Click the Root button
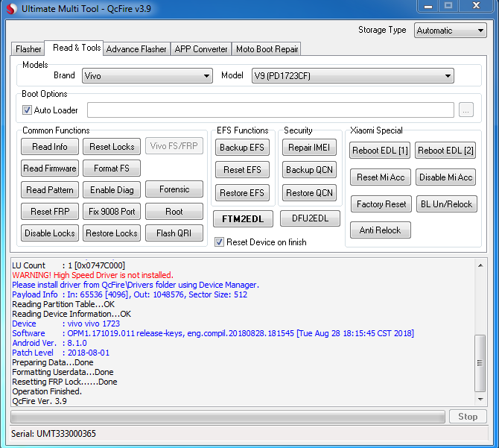Image resolution: width=499 pixels, height=448 pixels. pyautogui.click(x=174, y=212)
